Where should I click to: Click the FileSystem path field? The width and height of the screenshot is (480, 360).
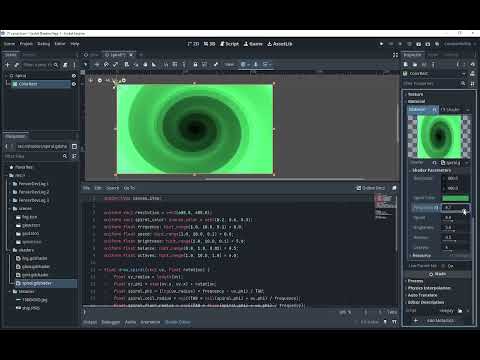click(42, 146)
